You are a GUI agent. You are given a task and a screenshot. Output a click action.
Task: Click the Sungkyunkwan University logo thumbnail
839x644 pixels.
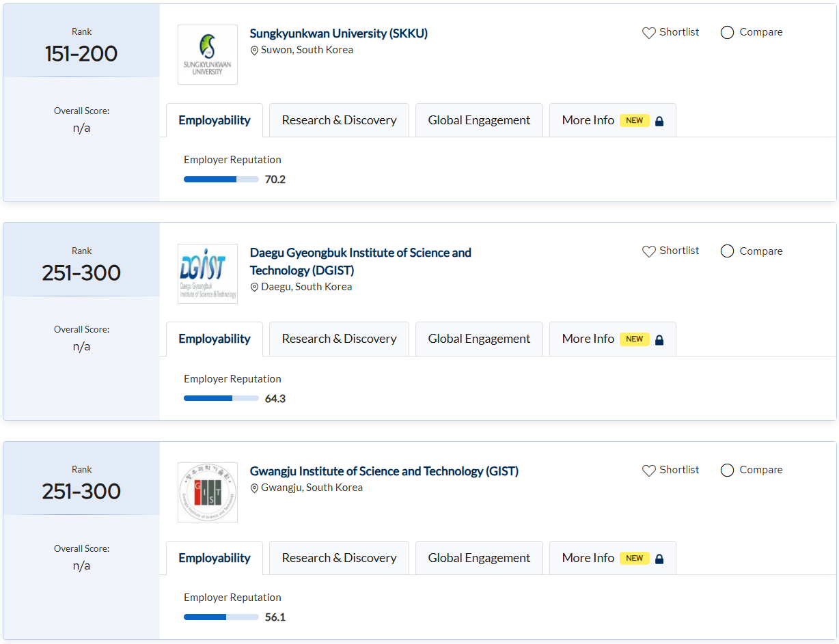coord(208,55)
